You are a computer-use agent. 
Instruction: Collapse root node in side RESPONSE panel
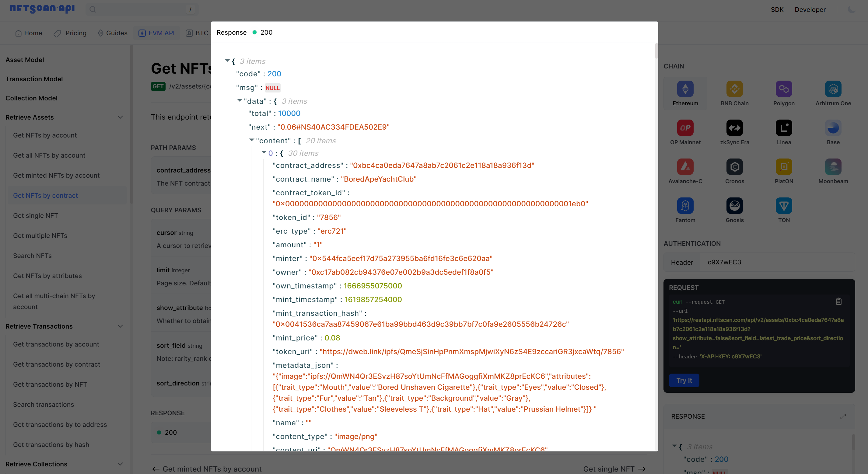click(674, 446)
